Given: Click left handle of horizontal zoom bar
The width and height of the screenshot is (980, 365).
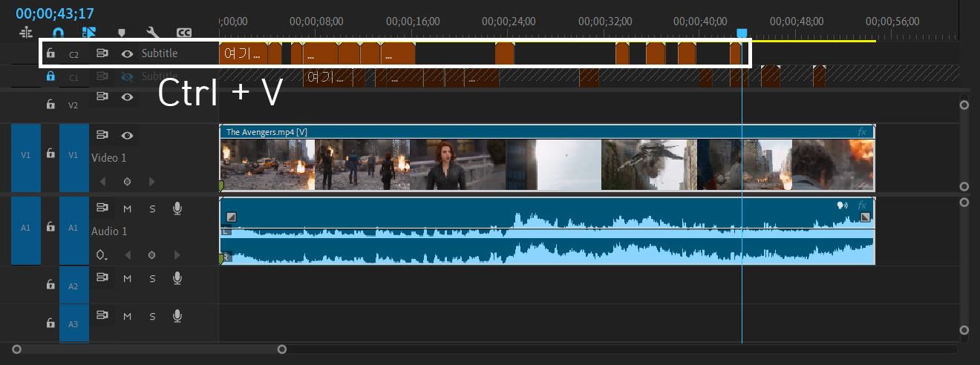Looking at the screenshot, I should pyautogui.click(x=16, y=349).
